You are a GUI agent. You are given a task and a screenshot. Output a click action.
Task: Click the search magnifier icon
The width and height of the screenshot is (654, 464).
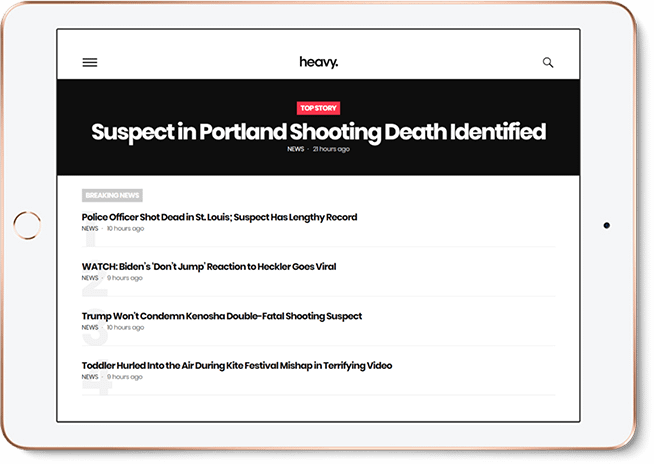click(548, 62)
